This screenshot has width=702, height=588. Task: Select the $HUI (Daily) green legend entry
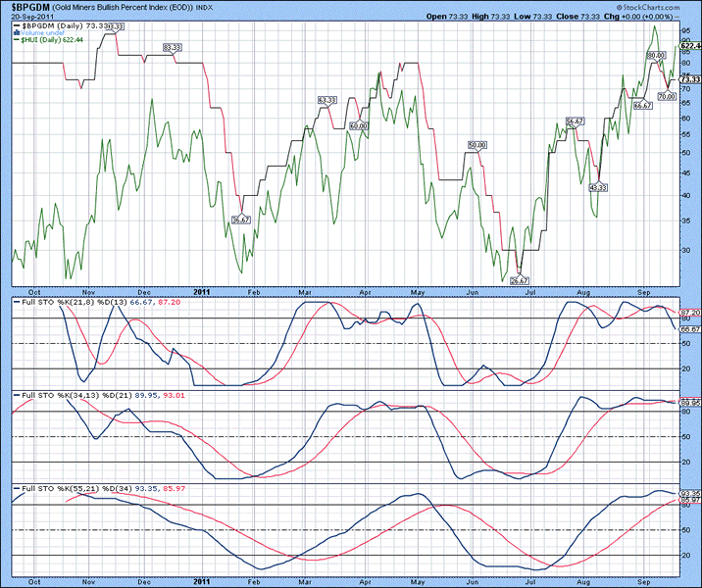click(x=49, y=39)
